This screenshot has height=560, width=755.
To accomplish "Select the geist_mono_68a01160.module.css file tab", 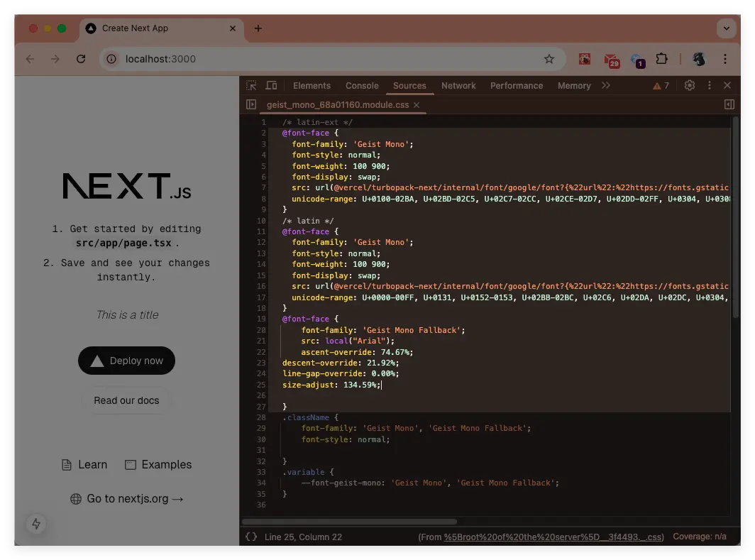I will click(338, 105).
